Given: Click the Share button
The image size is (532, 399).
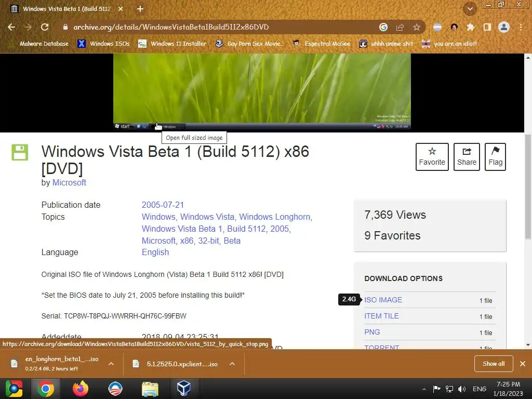Looking at the screenshot, I should [x=467, y=157].
